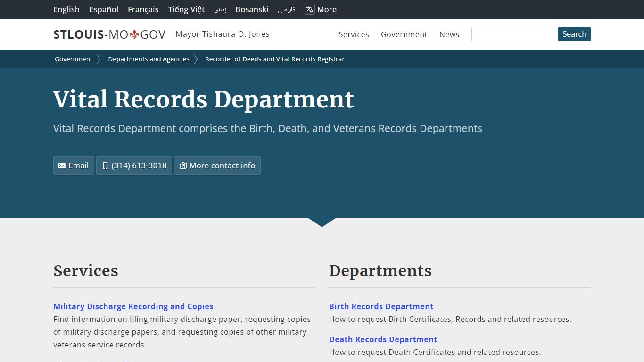This screenshot has height=362, width=644.
Task: Click the fleur-de-lis in STLOUIS-MO-GOV logo
Action: [134, 34]
